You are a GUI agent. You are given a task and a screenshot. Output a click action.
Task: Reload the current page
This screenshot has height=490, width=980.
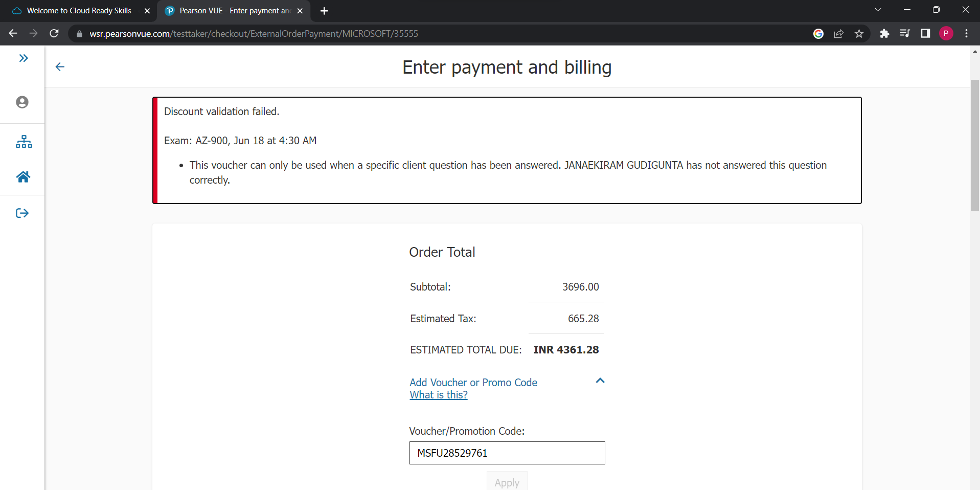54,33
